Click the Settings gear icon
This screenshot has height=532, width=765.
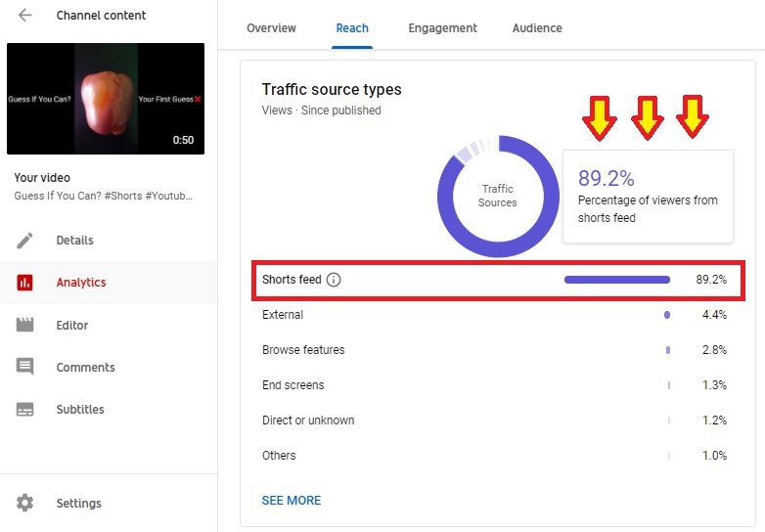pos(25,504)
